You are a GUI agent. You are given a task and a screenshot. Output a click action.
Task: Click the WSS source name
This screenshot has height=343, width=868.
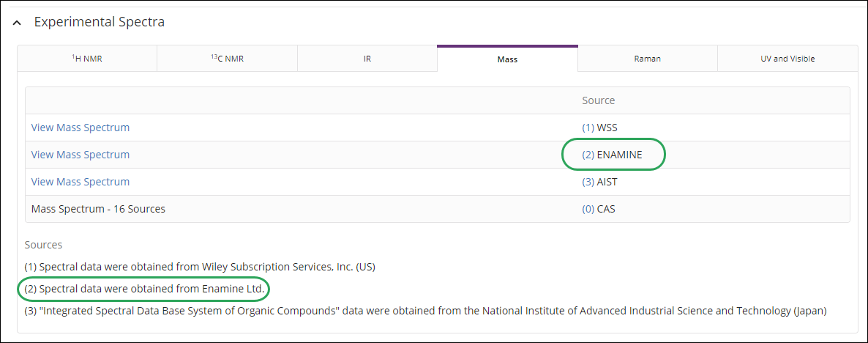[607, 128]
